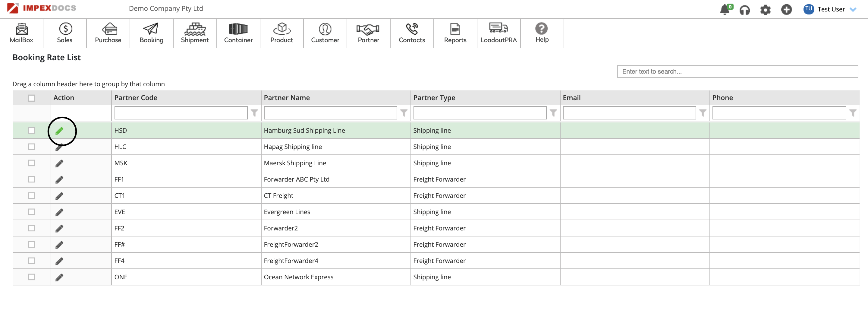Screen dimensions: 868x336
Task: Click the Email column header
Action: [x=571, y=98]
